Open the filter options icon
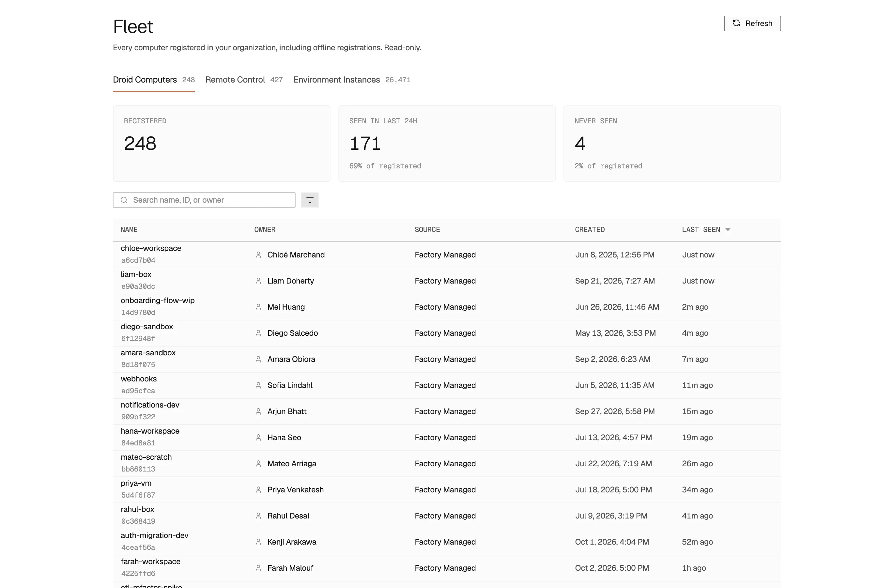 pyautogui.click(x=310, y=200)
